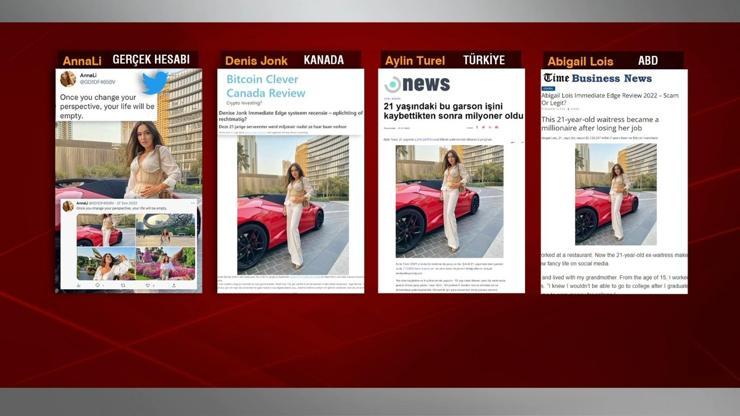This screenshot has width=740, height=416.
Task: Open the pink flowers thumbnail in tweet grid
Action: [165, 263]
